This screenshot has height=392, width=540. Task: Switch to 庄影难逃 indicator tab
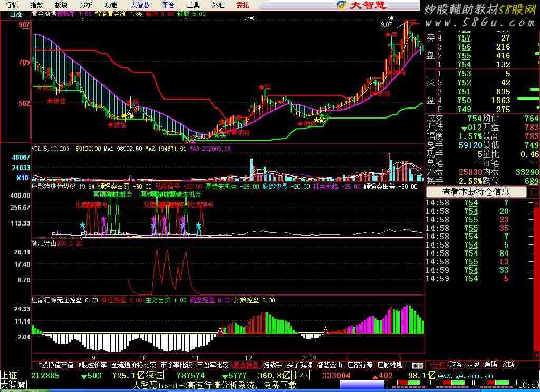(x=390, y=365)
